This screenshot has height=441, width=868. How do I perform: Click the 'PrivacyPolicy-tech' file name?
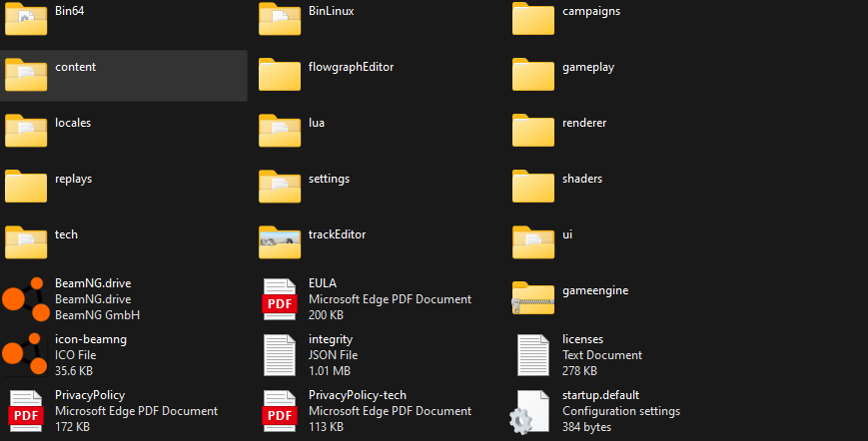357,395
